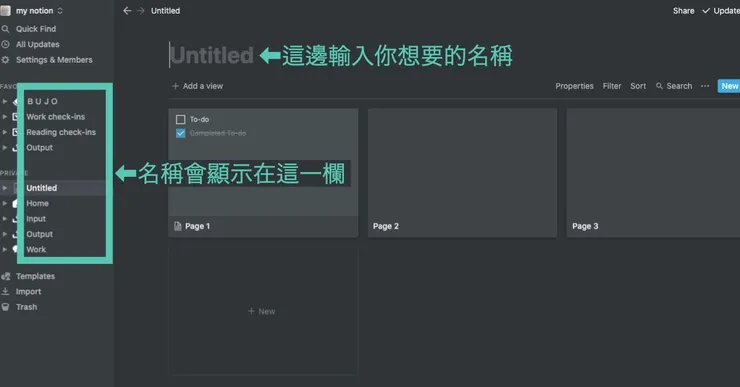Open the Work check-ins page
Viewport: 740px width, 387px height.
[55, 117]
